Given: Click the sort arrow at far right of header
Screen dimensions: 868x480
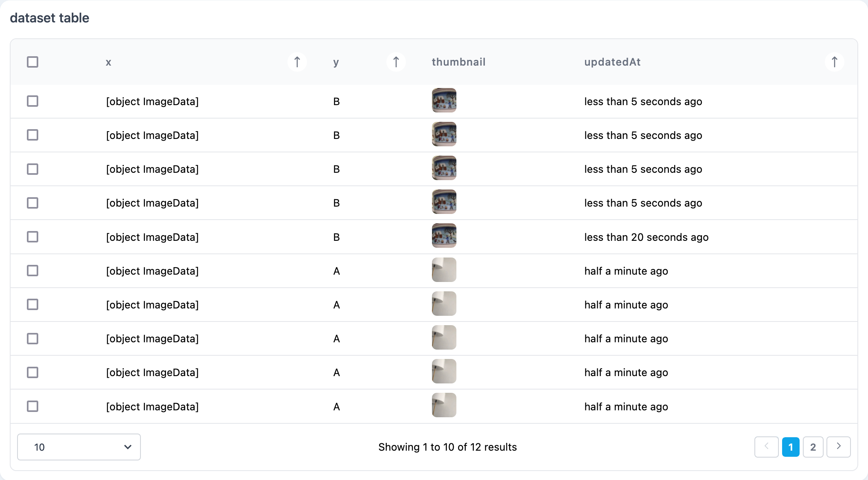Looking at the screenshot, I should (x=834, y=62).
